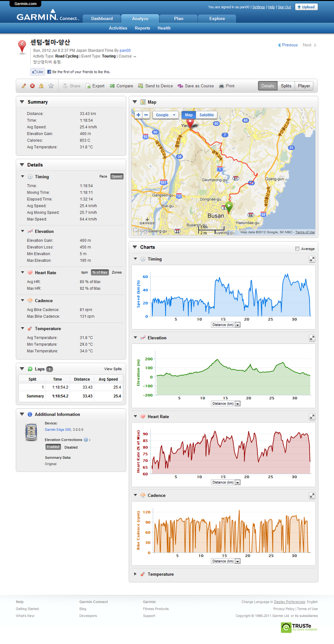Mark activity as favorite with star
This screenshot has width=334, height=644.
(51, 86)
